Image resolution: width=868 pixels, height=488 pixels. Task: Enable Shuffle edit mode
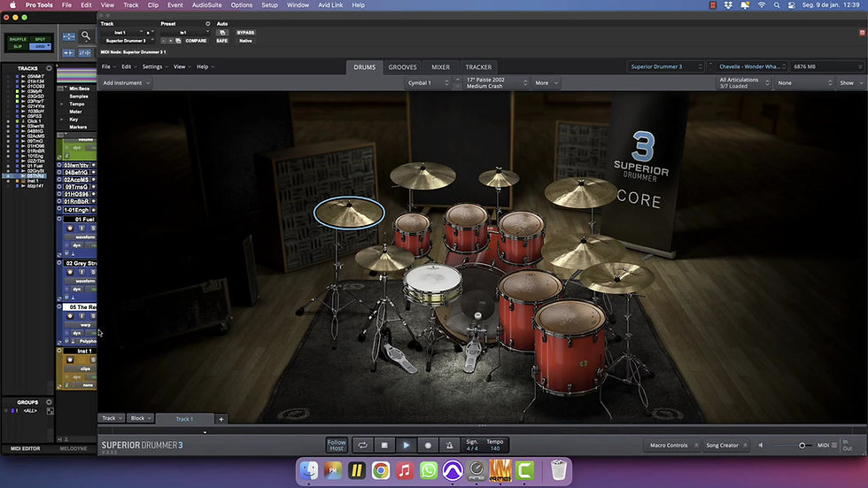tap(18, 39)
